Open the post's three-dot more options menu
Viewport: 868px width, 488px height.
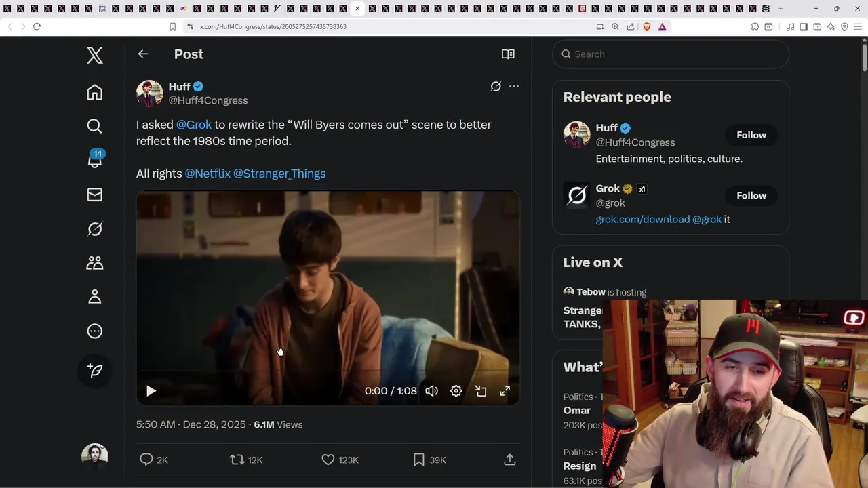514,87
